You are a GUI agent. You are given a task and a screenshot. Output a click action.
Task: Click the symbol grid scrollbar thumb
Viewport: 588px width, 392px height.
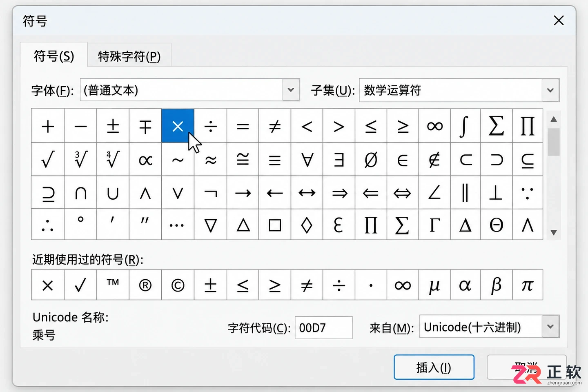554,142
